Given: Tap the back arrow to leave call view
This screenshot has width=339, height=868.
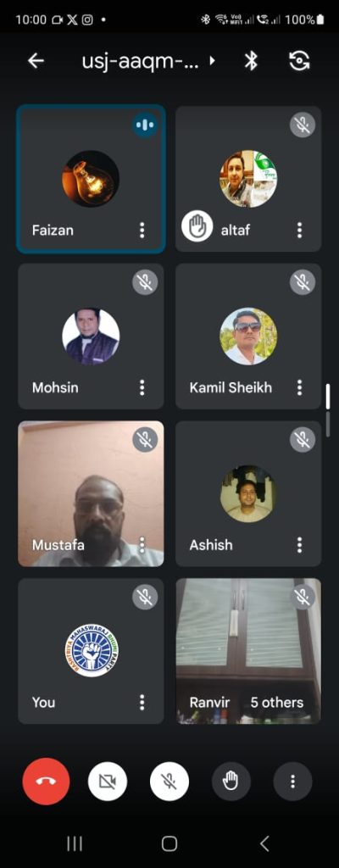Looking at the screenshot, I should pos(36,61).
